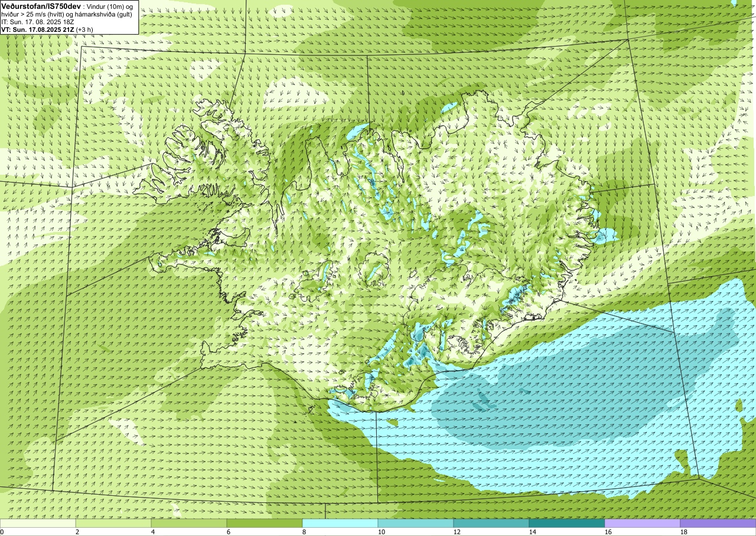Pick the medium green 4–6 m/s legend swatch

click(x=189, y=523)
